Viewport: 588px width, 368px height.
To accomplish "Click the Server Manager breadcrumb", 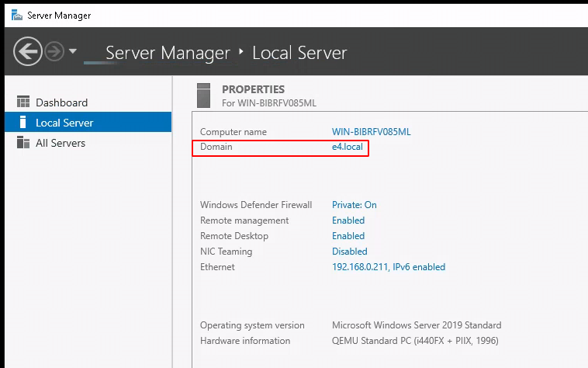I will pos(168,53).
